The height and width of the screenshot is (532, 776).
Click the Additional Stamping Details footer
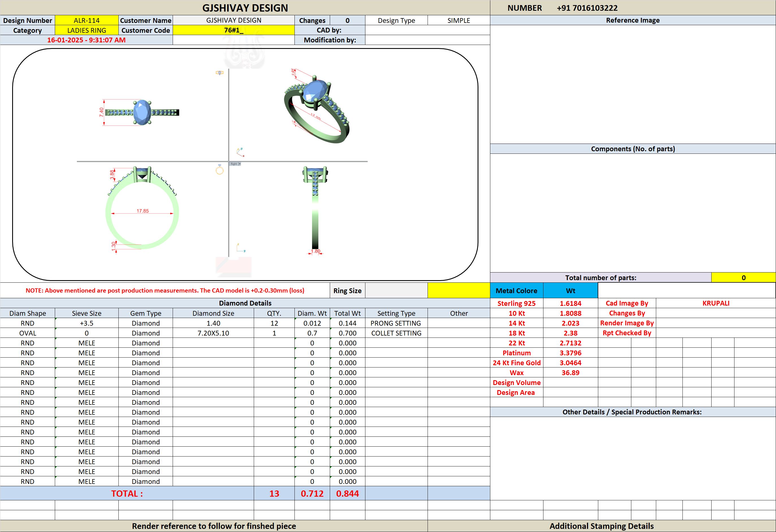coord(602,526)
